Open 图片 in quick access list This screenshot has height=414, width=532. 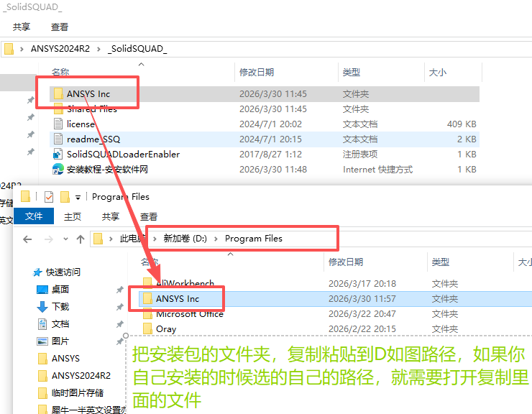tap(60, 341)
